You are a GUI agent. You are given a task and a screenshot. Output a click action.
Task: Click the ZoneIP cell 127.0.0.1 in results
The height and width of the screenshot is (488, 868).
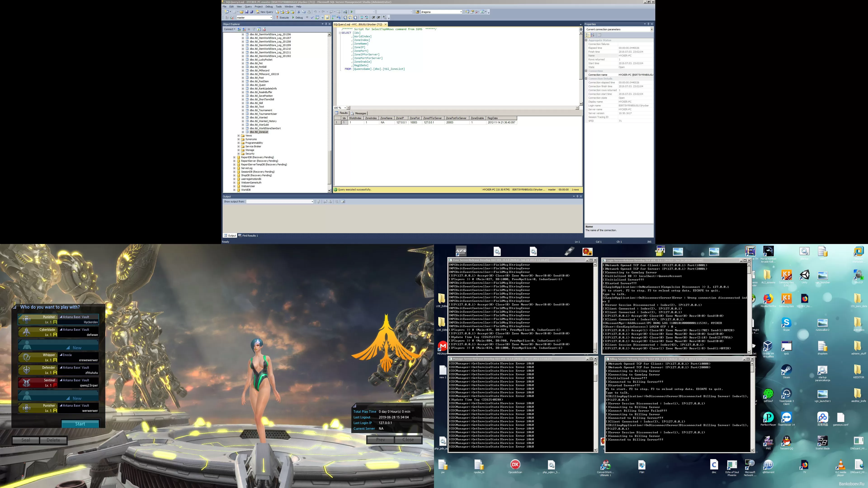point(401,123)
